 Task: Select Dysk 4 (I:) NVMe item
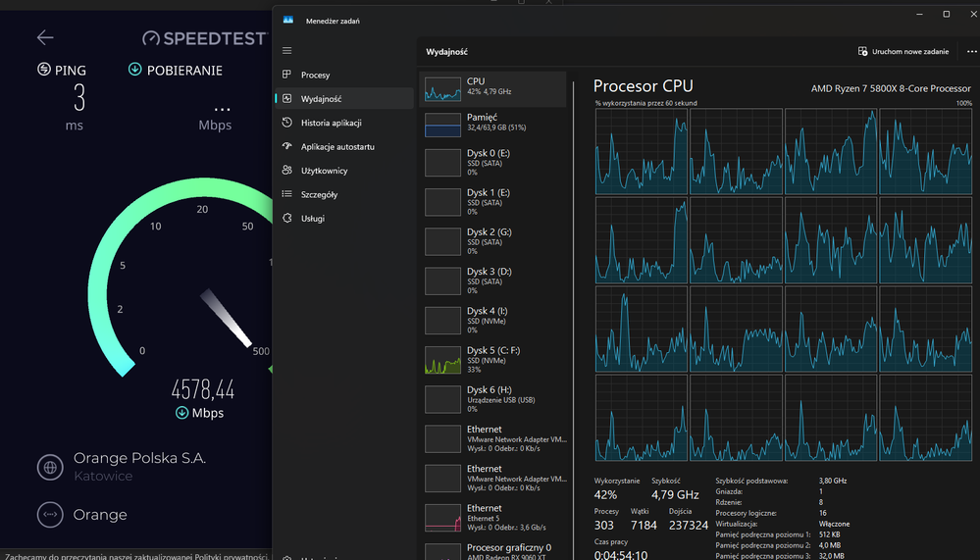(x=493, y=320)
